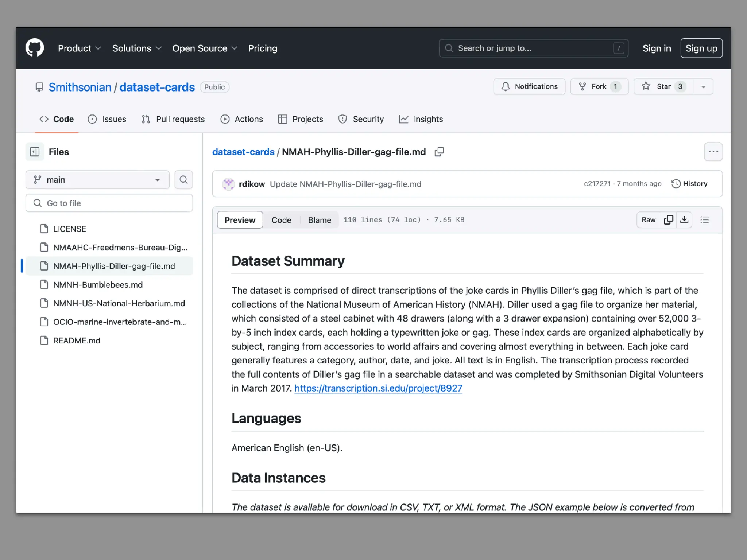Viewport: 747px width, 560px height.
Task: Switch to the Code view toggle
Action: pos(281,220)
